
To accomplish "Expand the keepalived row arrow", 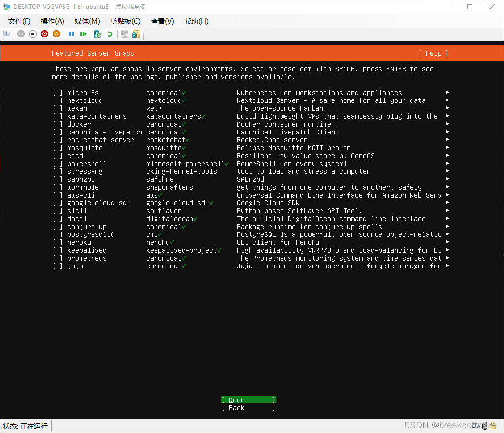I will click(x=447, y=250).
